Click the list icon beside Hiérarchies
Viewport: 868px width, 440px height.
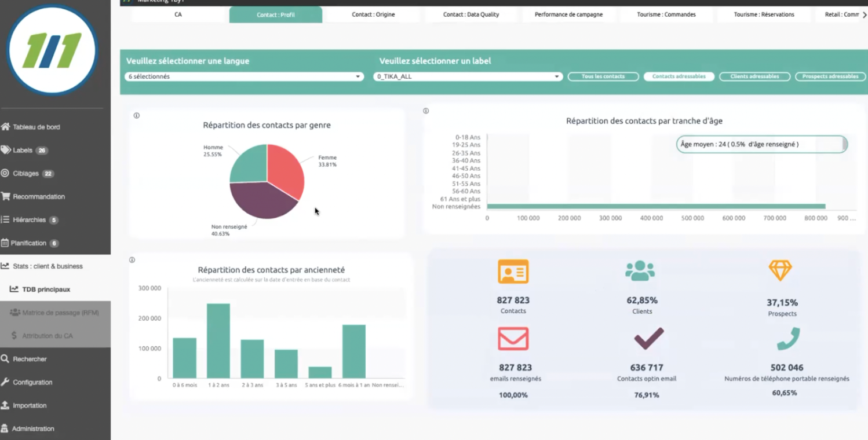coord(5,219)
